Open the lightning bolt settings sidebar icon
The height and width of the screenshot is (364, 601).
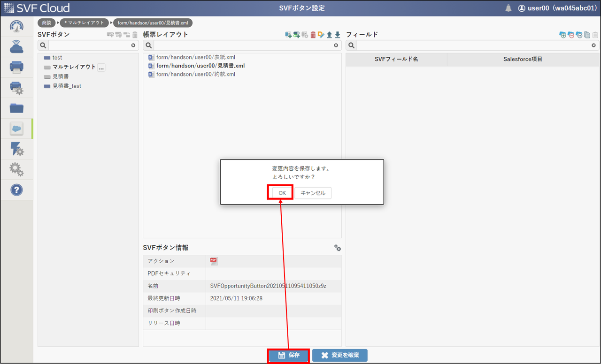[16, 149]
